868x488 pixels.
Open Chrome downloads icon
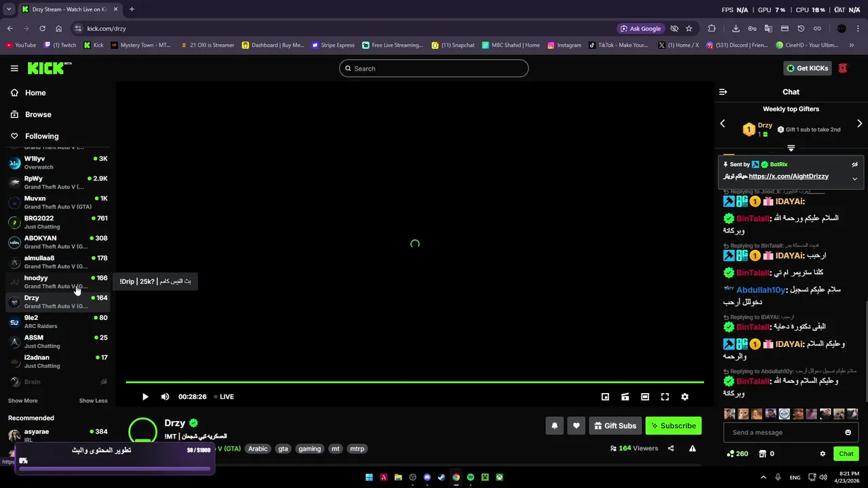[x=736, y=28]
